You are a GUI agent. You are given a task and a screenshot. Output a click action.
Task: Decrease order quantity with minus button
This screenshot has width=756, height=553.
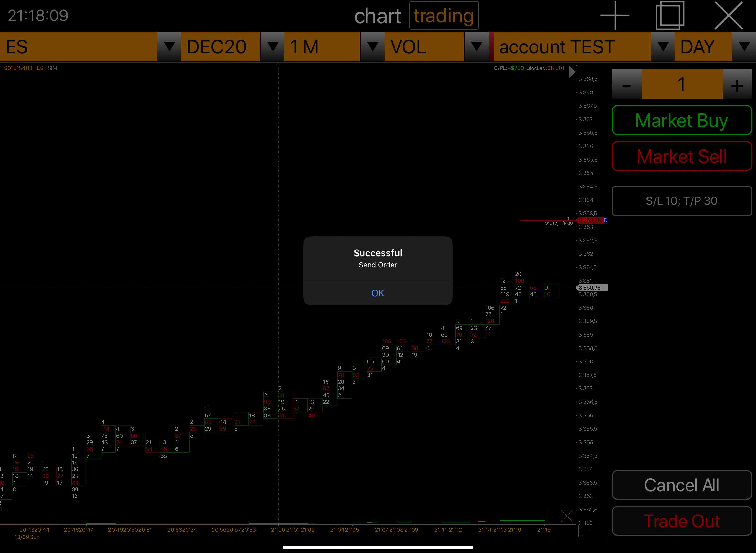[x=626, y=84]
